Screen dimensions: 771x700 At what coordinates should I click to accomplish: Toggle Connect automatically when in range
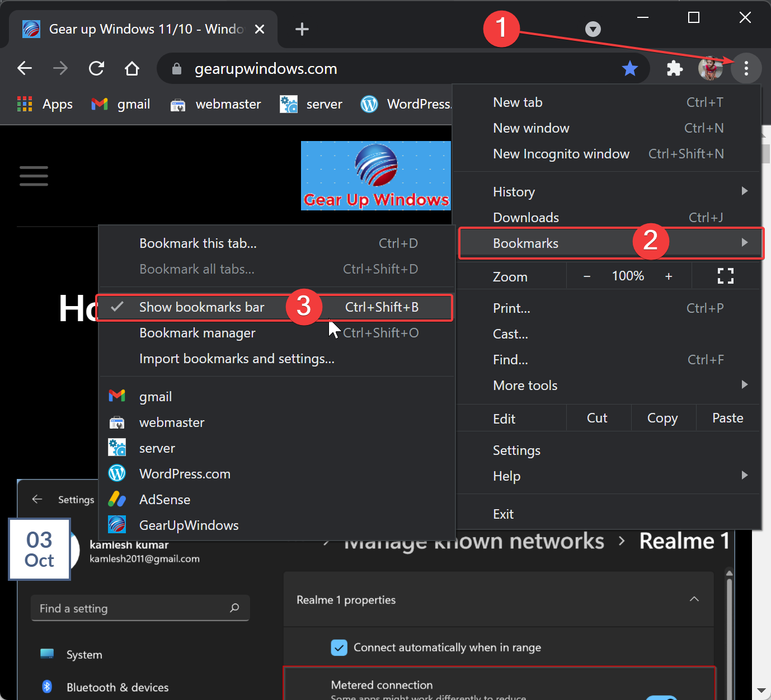click(339, 647)
